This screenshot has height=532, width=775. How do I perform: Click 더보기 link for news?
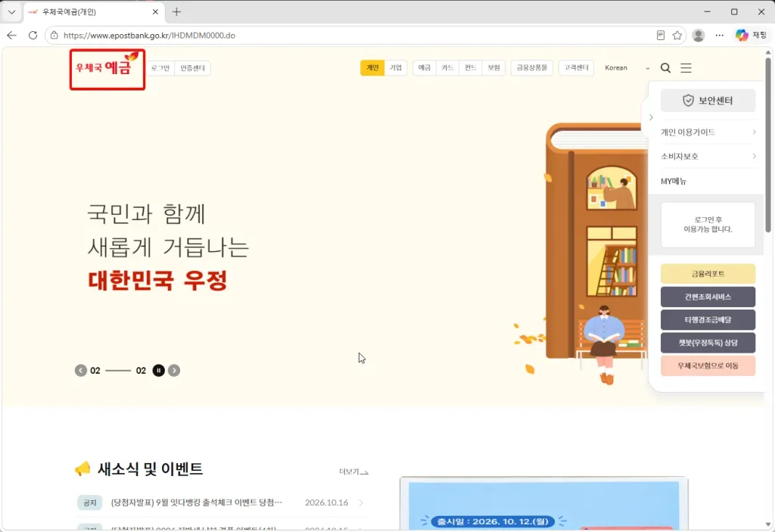click(x=353, y=471)
